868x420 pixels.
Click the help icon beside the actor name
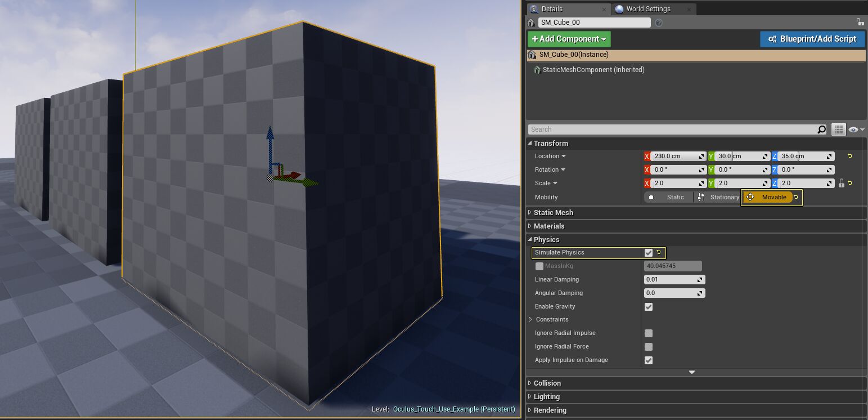(x=659, y=23)
